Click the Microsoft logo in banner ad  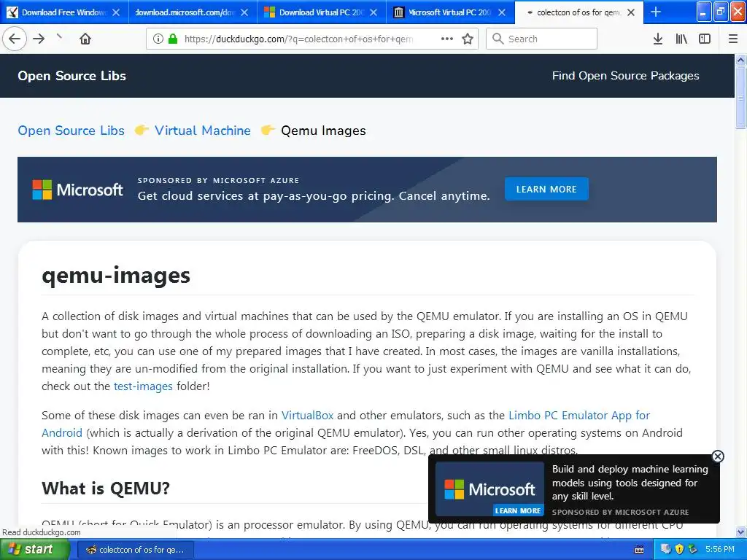[77, 190]
